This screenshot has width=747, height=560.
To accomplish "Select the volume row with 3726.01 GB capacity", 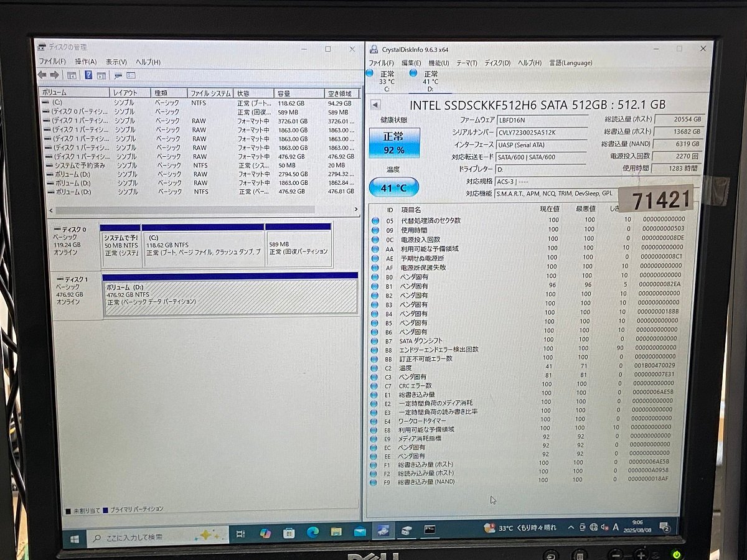I will [x=199, y=121].
